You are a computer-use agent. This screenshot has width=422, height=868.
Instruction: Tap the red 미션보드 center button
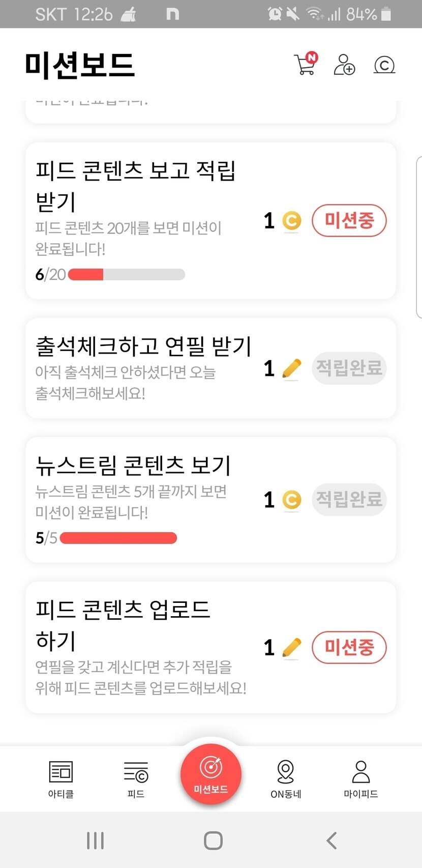click(211, 773)
